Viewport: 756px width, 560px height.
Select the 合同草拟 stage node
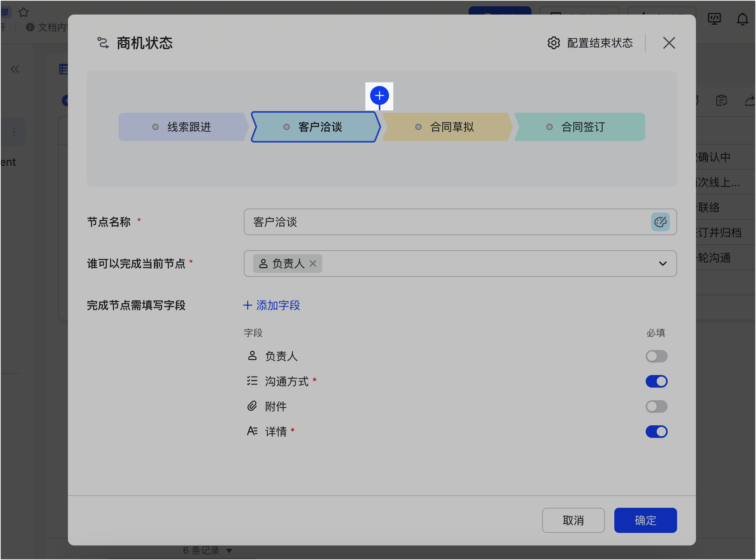pyautogui.click(x=447, y=127)
